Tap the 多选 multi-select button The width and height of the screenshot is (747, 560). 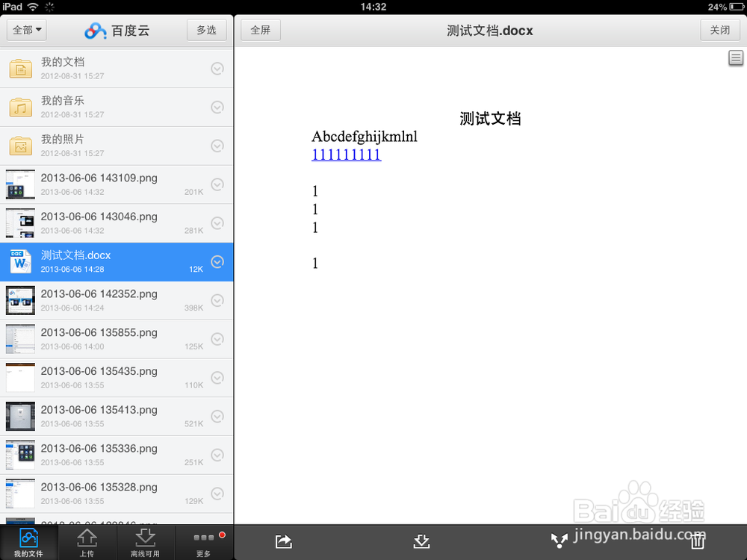tap(206, 30)
